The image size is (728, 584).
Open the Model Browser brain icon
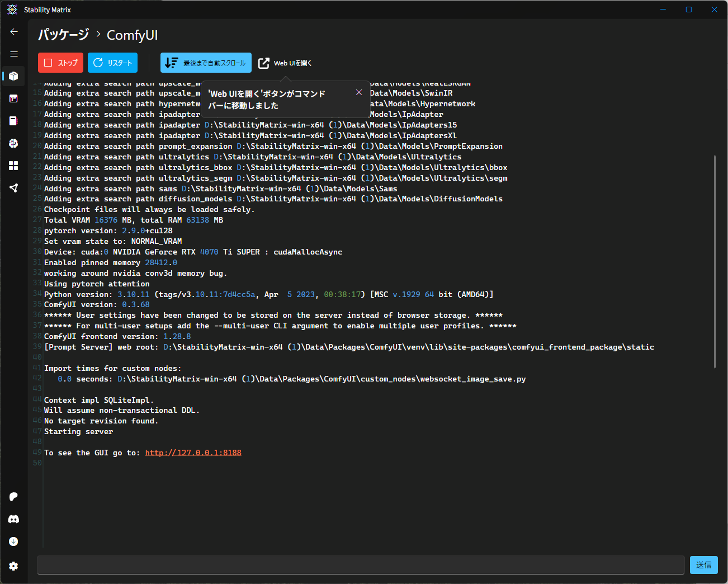pyautogui.click(x=14, y=143)
